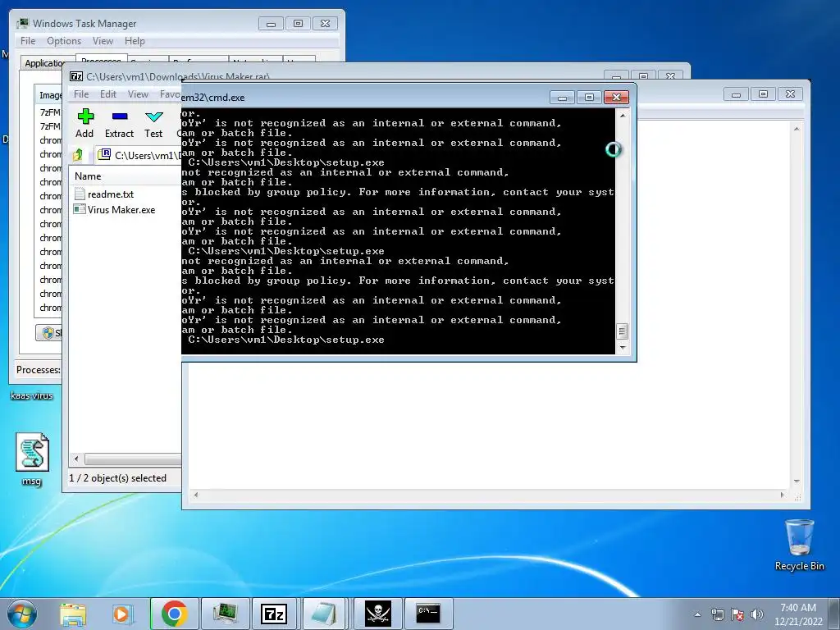Close the Notepad window
The height and width of the screenshot is (630, 840).
790,94
